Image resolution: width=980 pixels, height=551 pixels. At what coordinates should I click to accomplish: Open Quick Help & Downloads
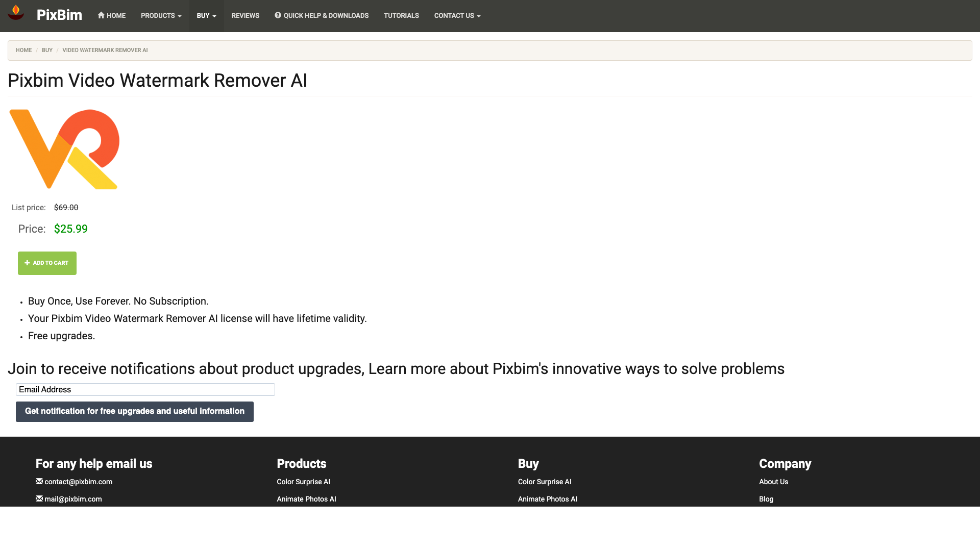[322, 16]
